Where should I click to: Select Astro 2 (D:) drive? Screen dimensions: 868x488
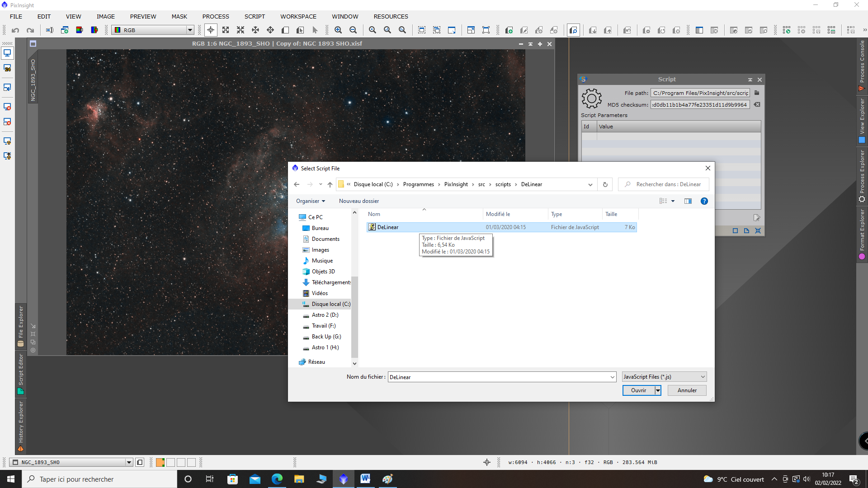click(321, 315)
